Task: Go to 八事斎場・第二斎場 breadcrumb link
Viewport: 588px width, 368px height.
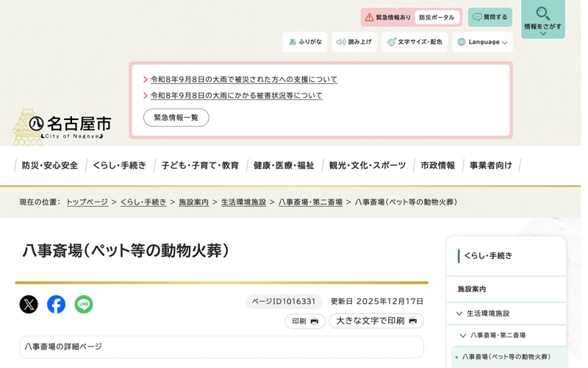Action: 310,202
